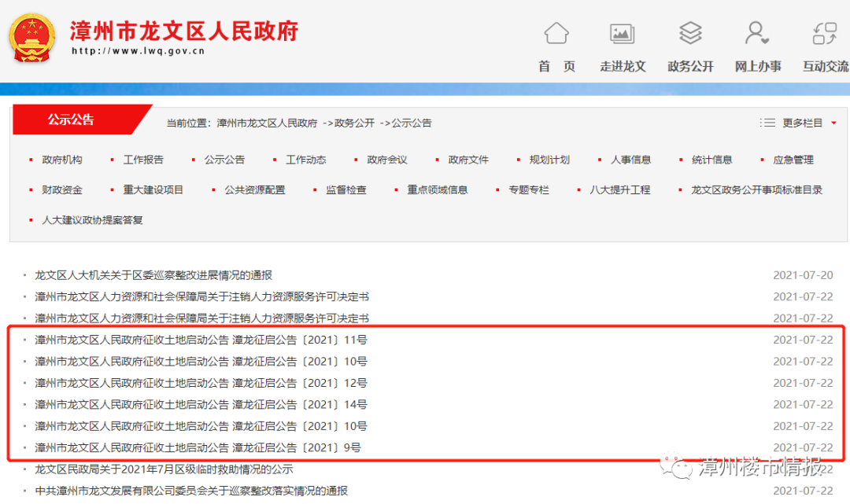Click the www.lwq.gov.cn site URL text
The width and height of the screenshot is (850, 504).
point(138,51)
